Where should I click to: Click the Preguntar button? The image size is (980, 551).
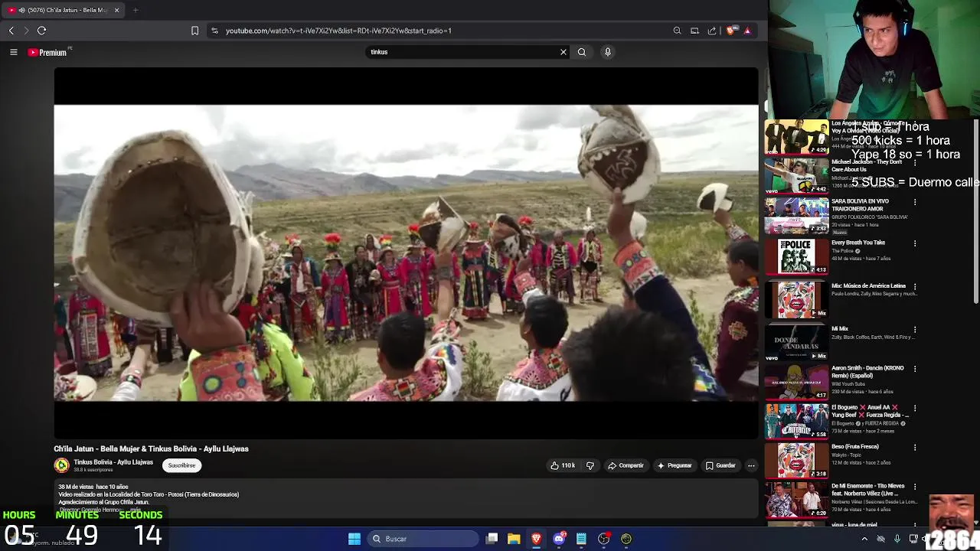674,465
